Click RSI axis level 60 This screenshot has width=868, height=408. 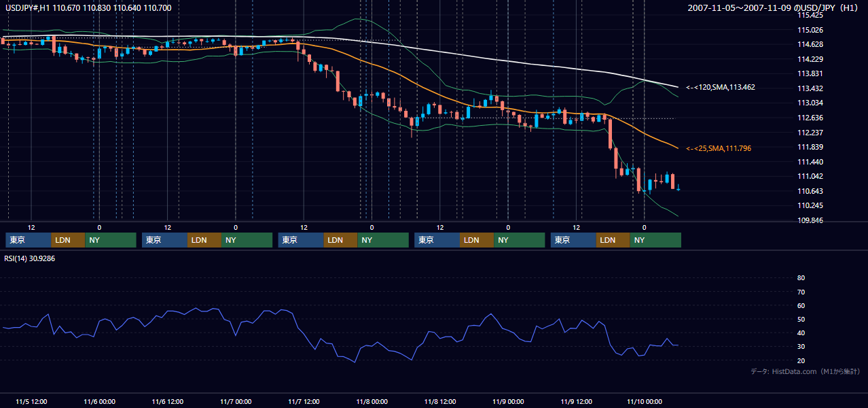[x=801, y=305]
